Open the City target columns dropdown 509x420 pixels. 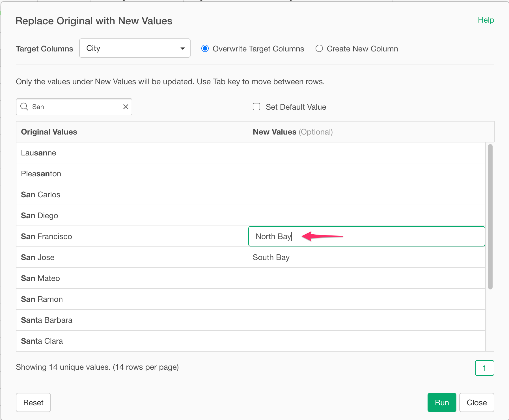tap(135, 48)
